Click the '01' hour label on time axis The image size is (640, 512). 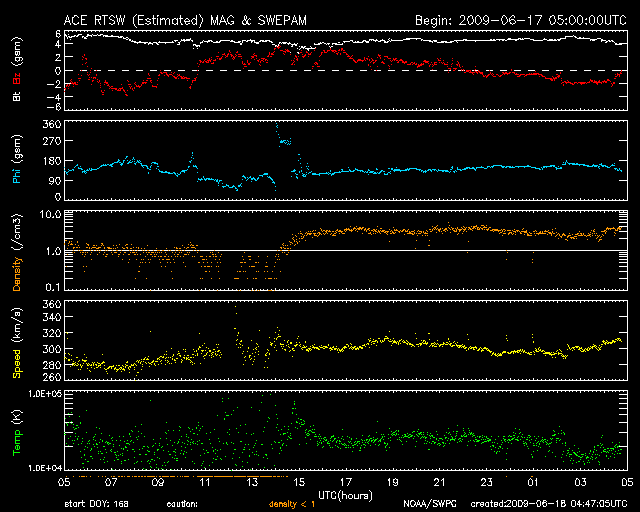(x=533, y=483)
